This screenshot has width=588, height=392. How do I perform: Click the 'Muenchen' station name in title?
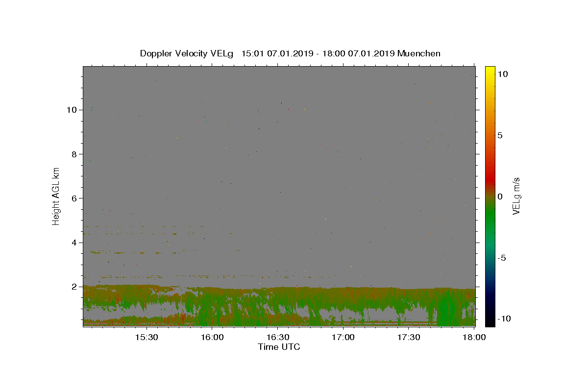coord(419,53)
